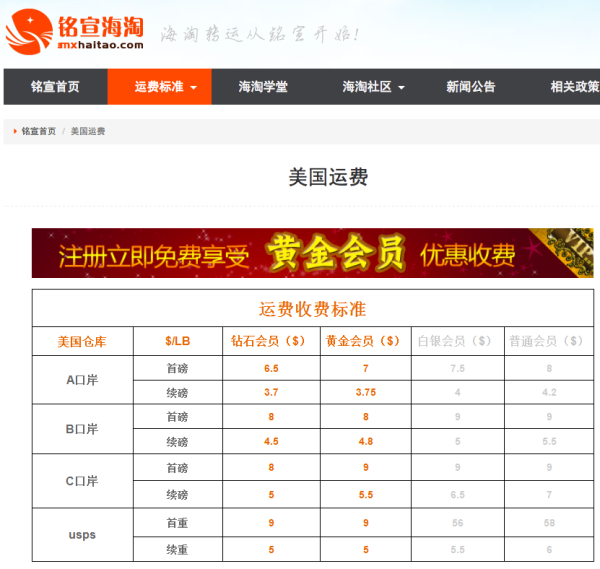
Task: Open the 海淘社区 nav menu
Action: [x=367, y=87]
